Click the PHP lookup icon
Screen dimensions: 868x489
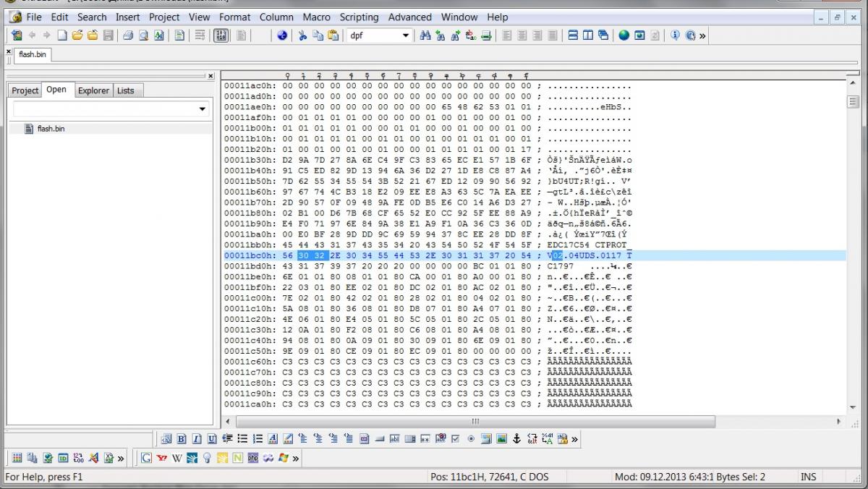pos(253,458)
